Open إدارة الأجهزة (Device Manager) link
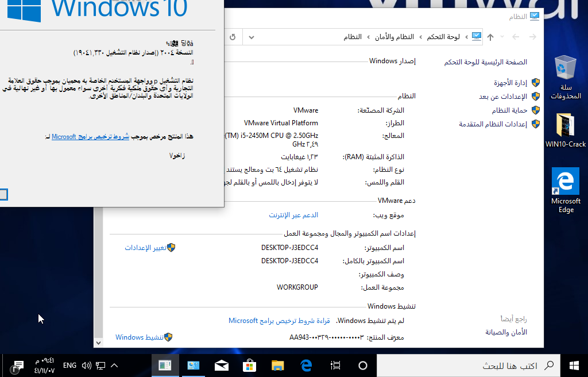 click(x=510, y=83)
